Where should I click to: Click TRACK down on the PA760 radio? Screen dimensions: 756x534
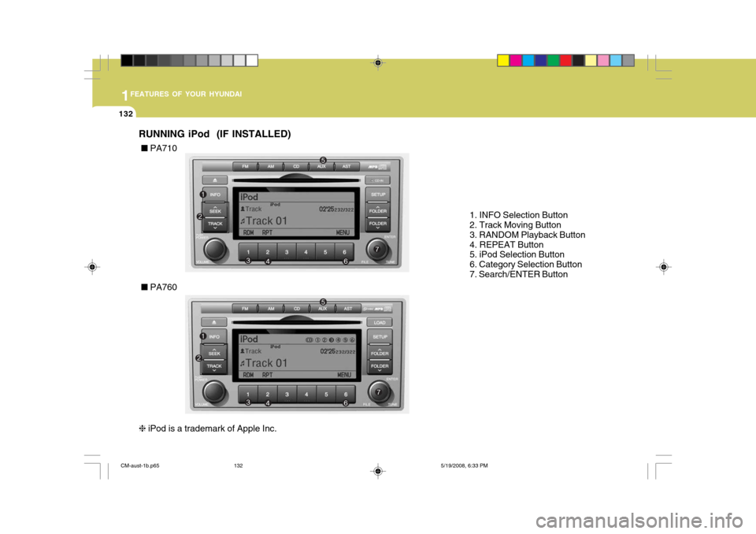tap(214, 367)
